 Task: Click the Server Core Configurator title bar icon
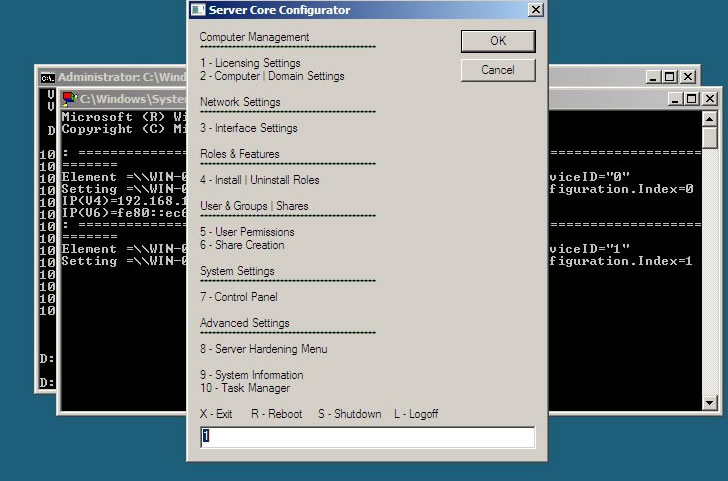pyautogui.click(x=198, y=10)
